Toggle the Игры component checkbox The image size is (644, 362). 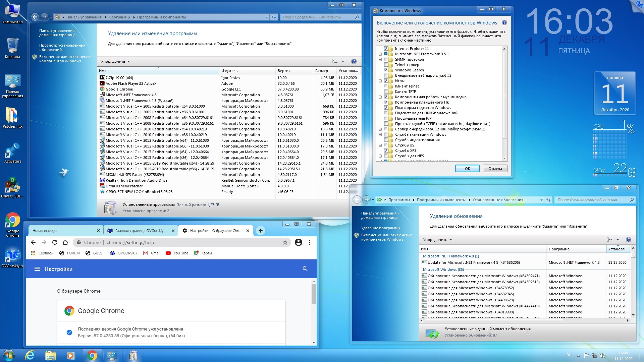386,81
